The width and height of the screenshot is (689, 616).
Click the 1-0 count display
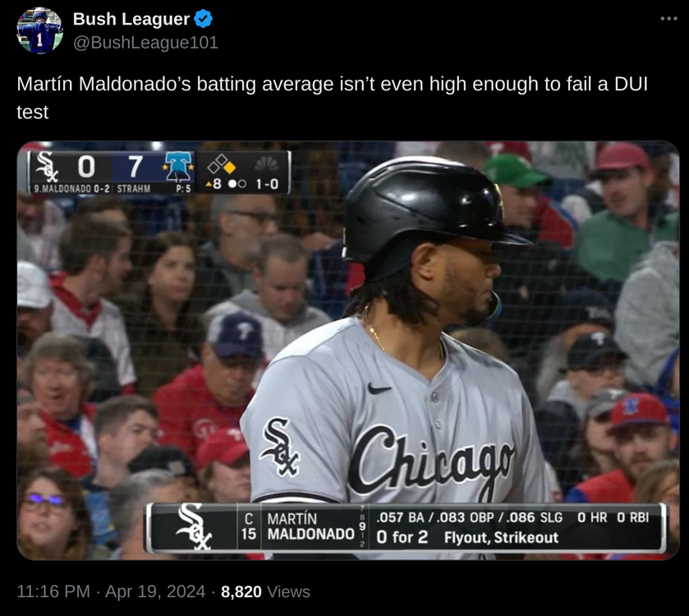coord(267,184)
